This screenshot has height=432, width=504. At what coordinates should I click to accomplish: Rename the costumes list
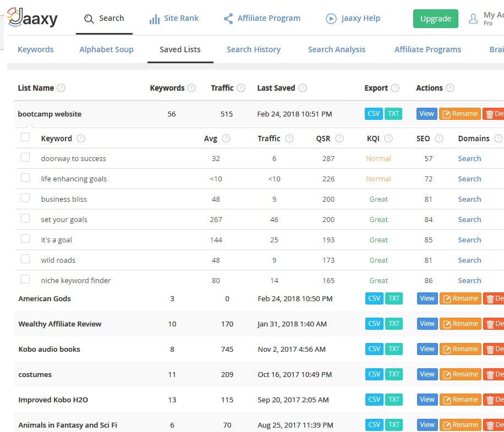coord(461,374)
